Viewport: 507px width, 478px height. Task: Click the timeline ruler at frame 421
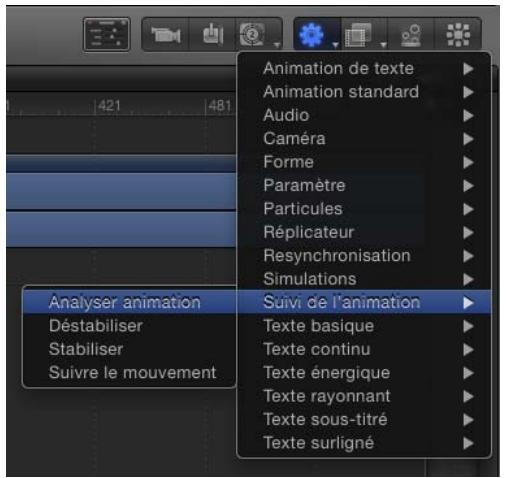click(109, 106)
